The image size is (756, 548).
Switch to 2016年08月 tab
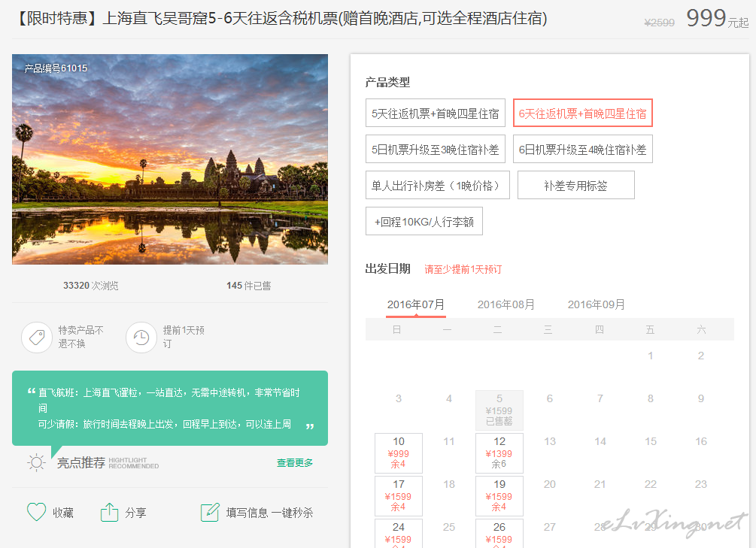506,304
